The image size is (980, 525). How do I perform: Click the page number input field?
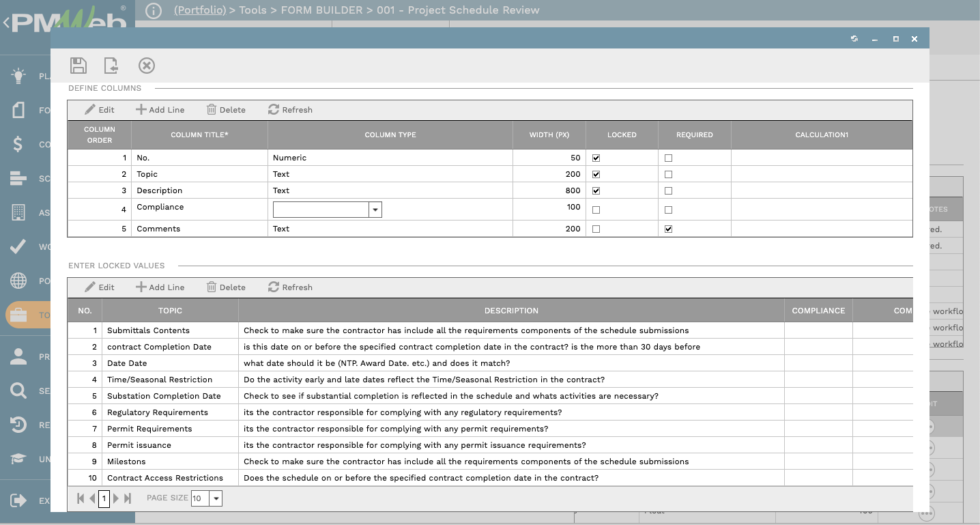104,498
